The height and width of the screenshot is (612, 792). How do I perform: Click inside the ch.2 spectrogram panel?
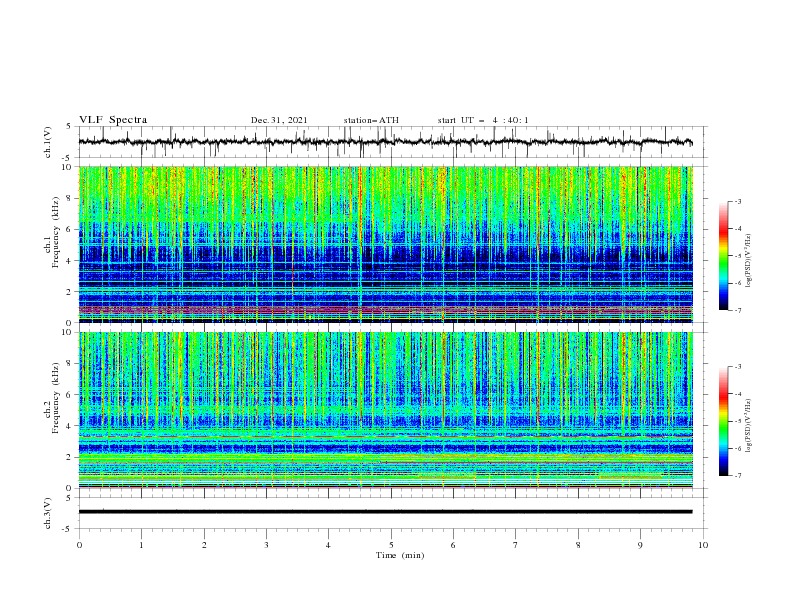[385, 410]
